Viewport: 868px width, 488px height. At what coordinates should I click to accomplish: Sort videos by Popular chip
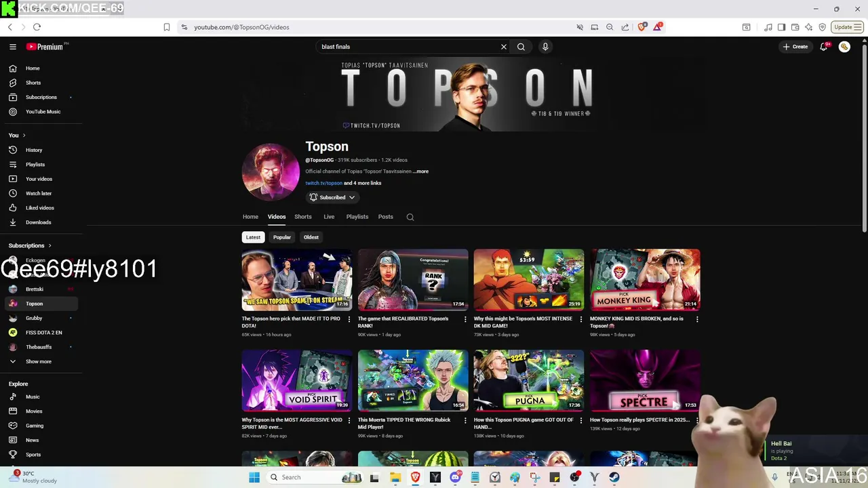tap(282, 237)
